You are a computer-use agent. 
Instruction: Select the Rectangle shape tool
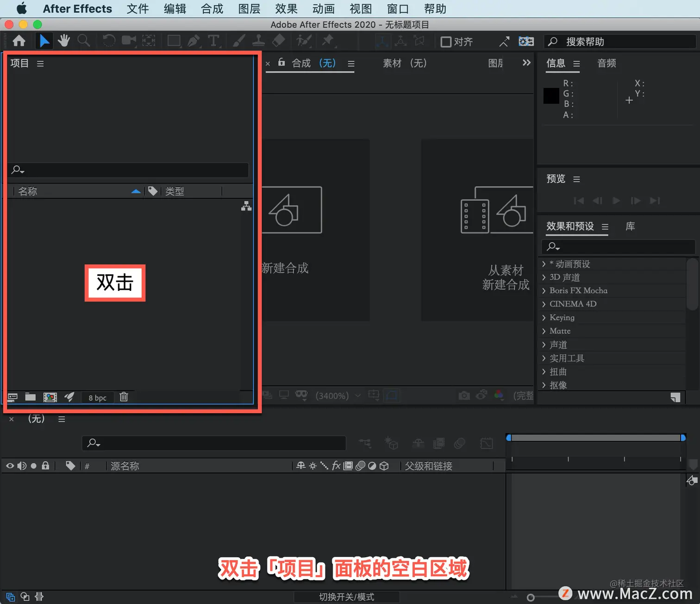tap(174, 41)
